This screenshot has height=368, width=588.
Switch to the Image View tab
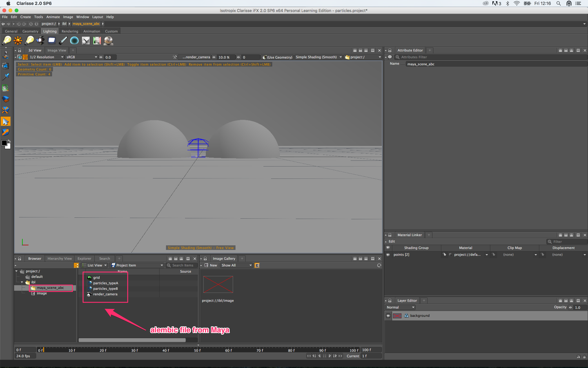pos(57,50)
